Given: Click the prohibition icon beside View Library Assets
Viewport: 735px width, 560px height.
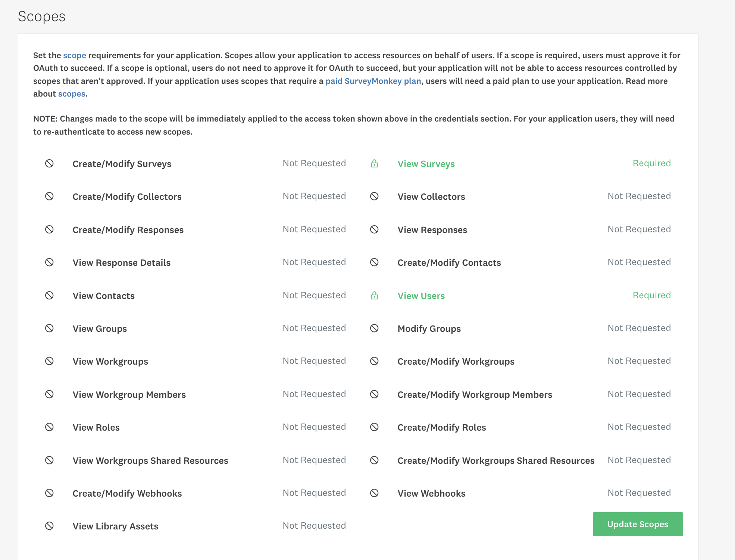Looking at the screenshot, I should pos(50,526).
